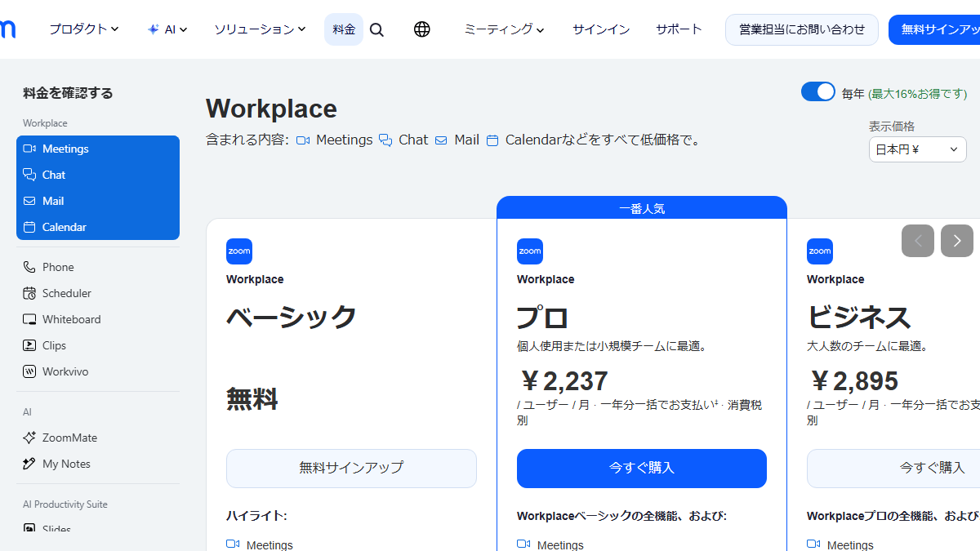Click 無料サインアップ on ベーシック card
Screen dimensions: 980x551
pyautogui.click(x=351, y=469)
